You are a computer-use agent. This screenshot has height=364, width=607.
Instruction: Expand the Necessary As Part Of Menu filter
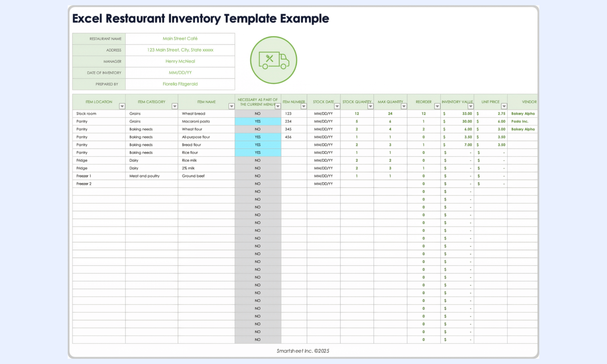pos(278,106)
